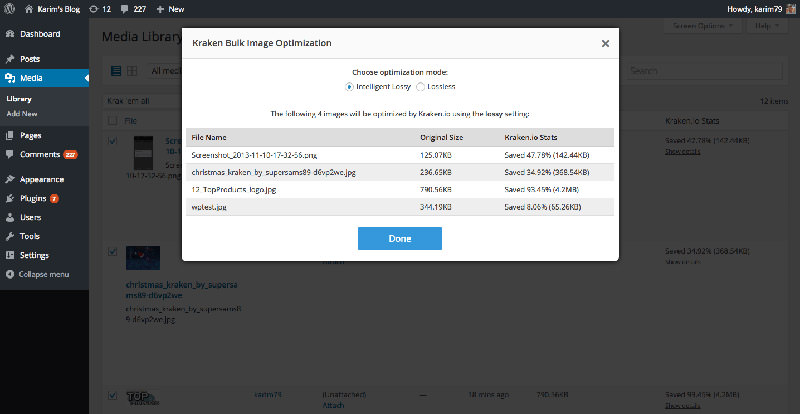Click the File Name column header
Image resolution: width=800 pixels, height=414 pixels.
click(209, 137)
